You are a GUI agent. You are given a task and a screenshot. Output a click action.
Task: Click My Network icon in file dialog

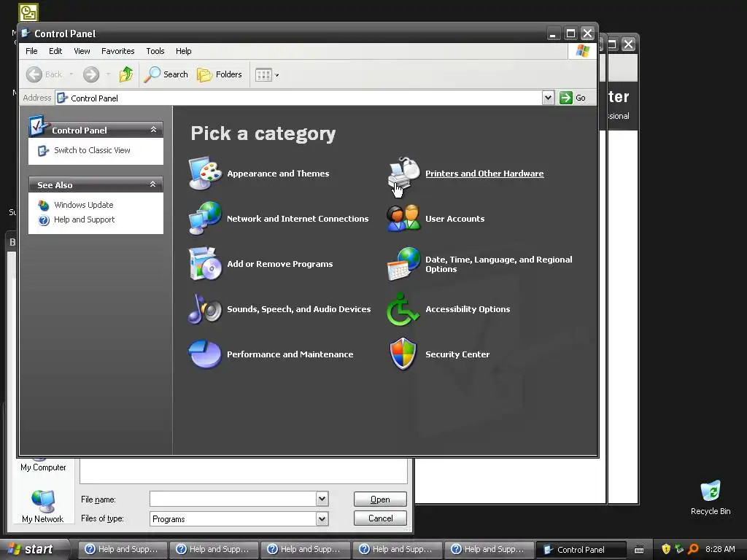point(43,506)
